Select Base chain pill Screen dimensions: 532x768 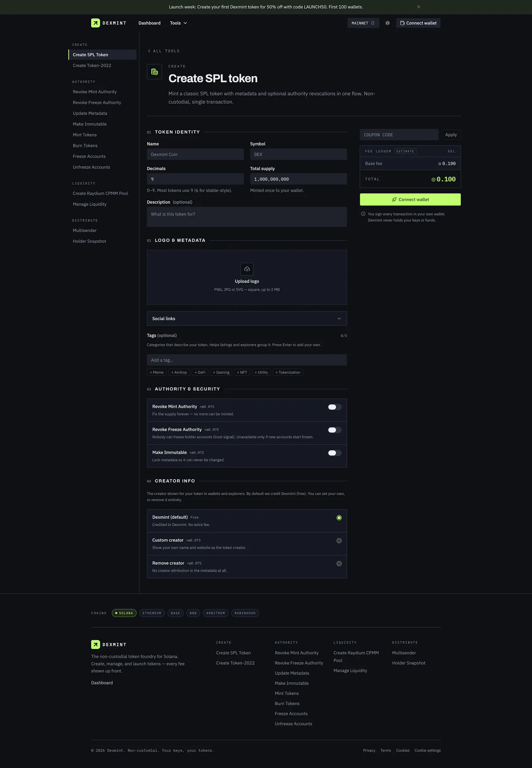[175, 613]
